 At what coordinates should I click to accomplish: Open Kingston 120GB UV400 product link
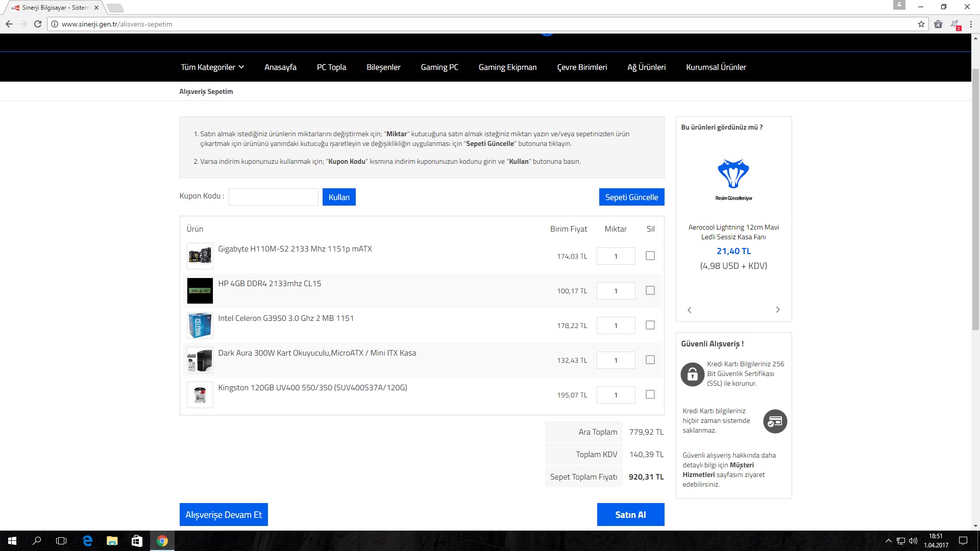tap(312, 387)
